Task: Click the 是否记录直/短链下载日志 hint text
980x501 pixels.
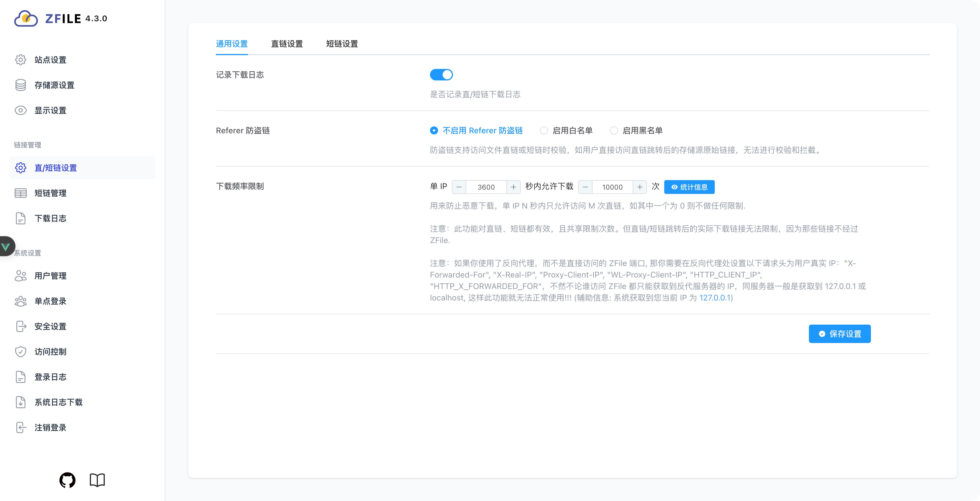Action: [475, 95]
